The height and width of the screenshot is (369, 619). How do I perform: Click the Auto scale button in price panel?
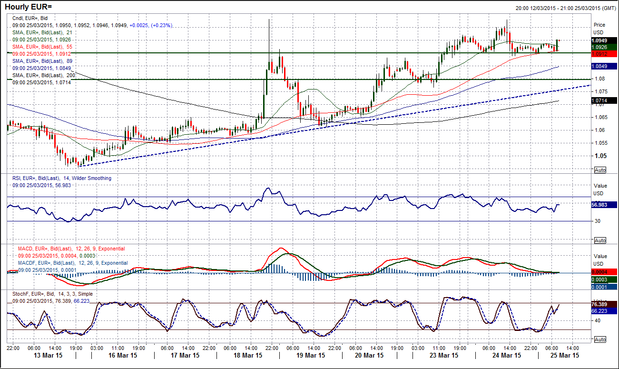(600, 170)
